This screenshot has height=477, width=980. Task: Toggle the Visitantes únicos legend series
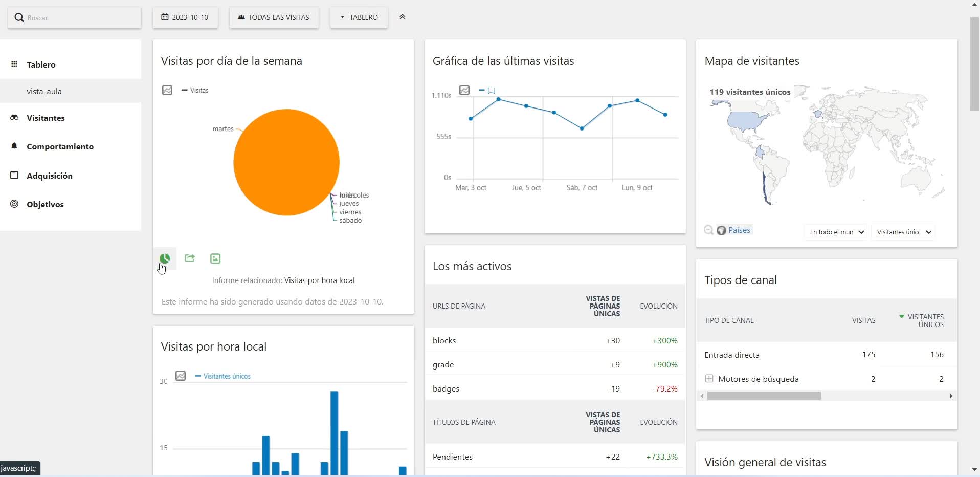[223, 376]
